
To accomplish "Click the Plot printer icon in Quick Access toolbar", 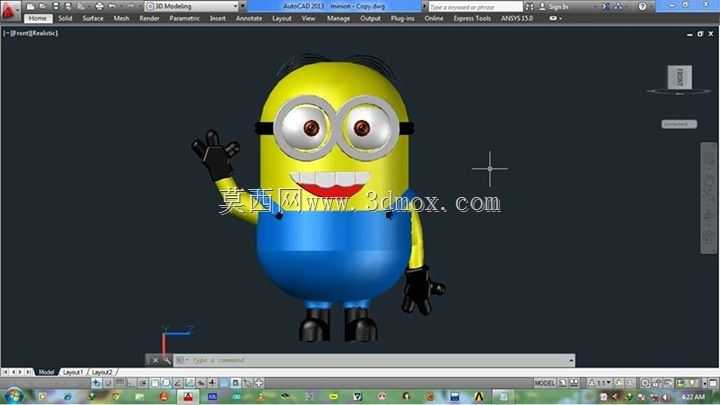I will [x=99, y=6].
